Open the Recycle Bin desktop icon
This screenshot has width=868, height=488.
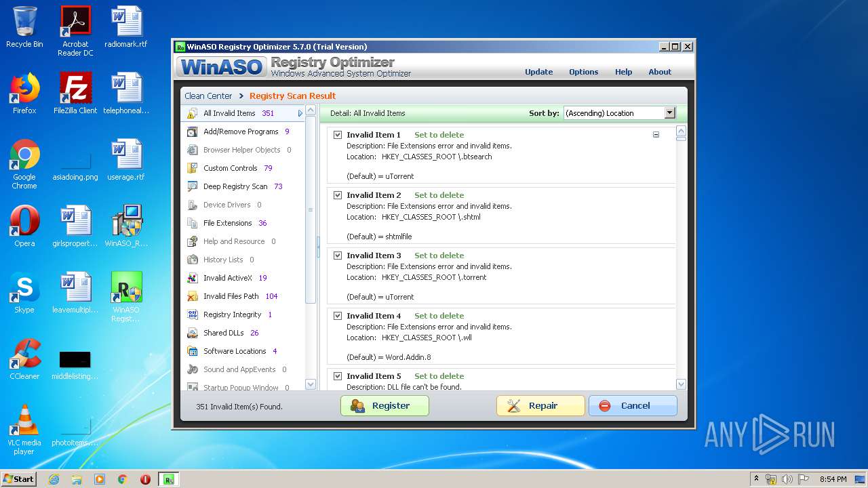click(x=24, y=27)
